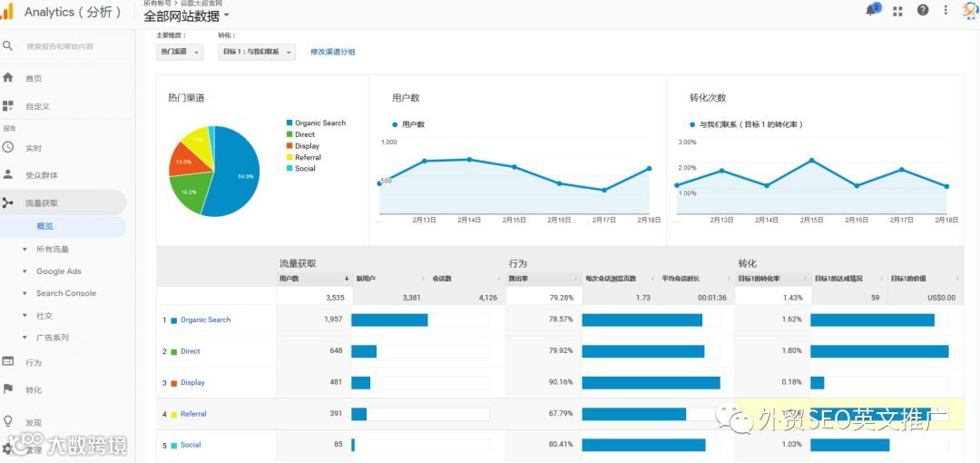Screen dimensions: 980x463
Task: Open the 热门渠道 primary dimension dropdown
Action: (x=180, y=52)
